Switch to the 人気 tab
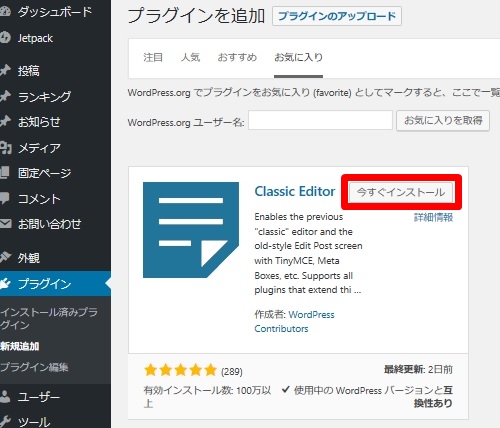 (190, 57)
